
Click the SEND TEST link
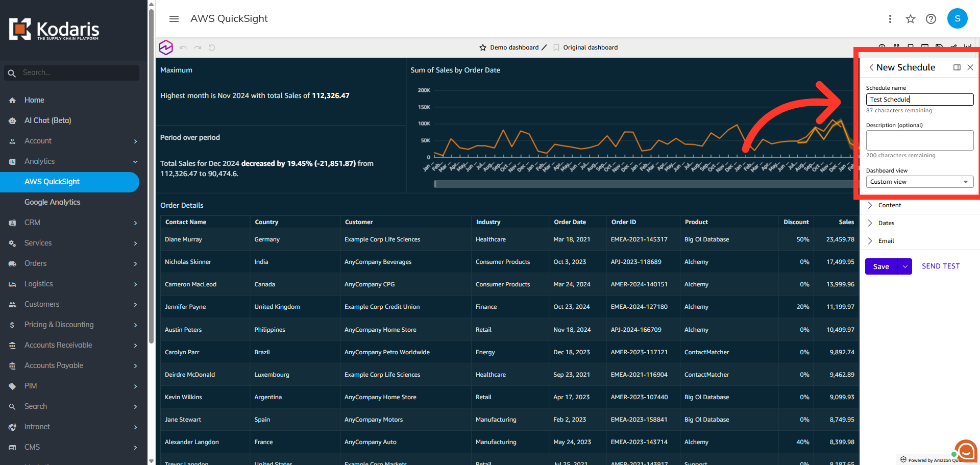(x=941, y=266)
